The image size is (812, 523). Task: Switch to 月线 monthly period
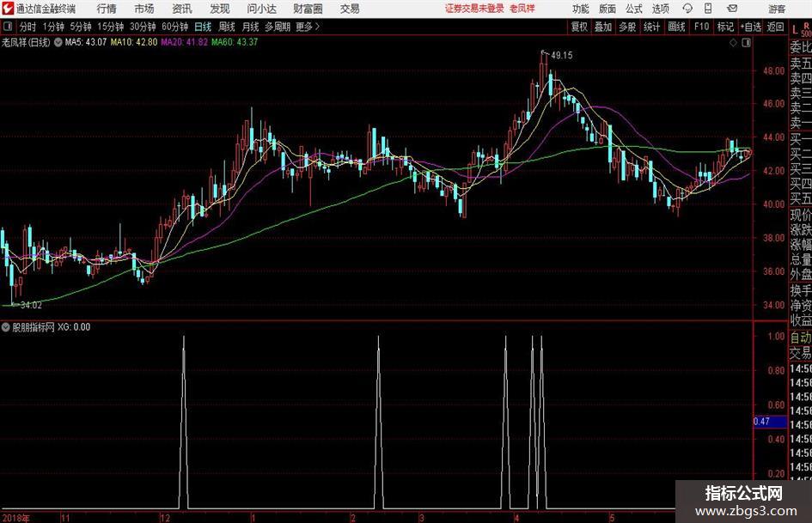251,27
